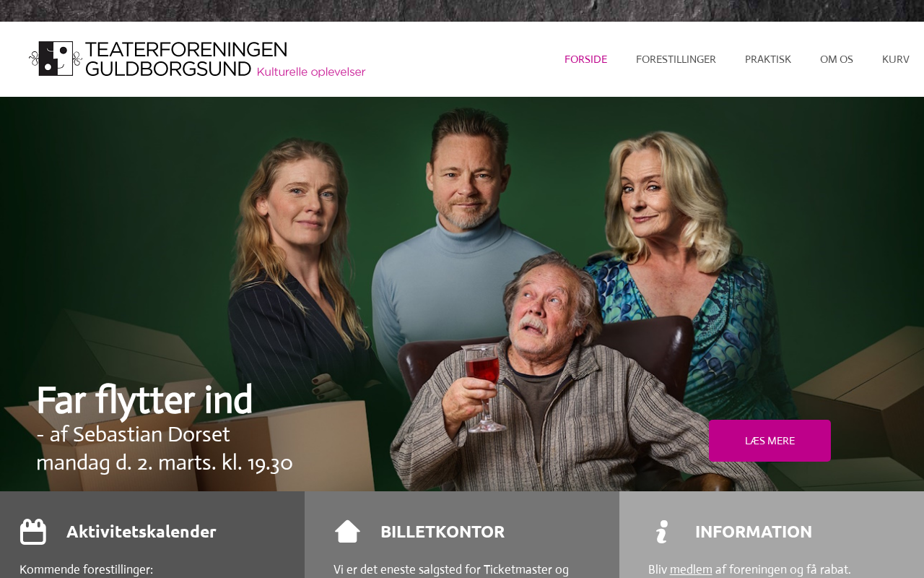Go to the FORSIDE menu item
The width and height of the screenshot is (924, 578).
coord(585,59)
